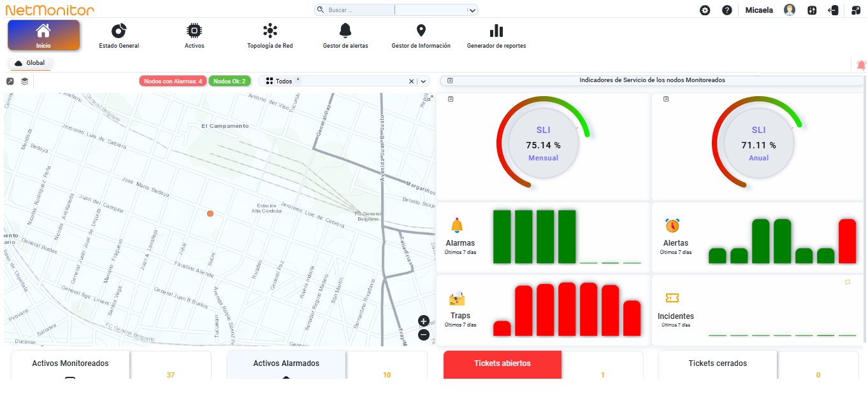Click the NetMonitor logo
The width and height of the screenshot is (868, 401).
[x=50, y=10]
